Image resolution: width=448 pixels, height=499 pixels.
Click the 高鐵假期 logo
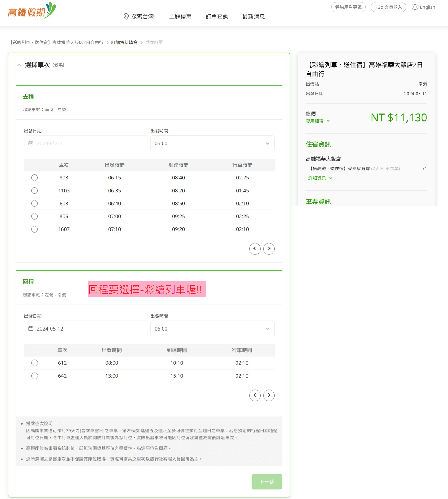(x=32, y=11)
